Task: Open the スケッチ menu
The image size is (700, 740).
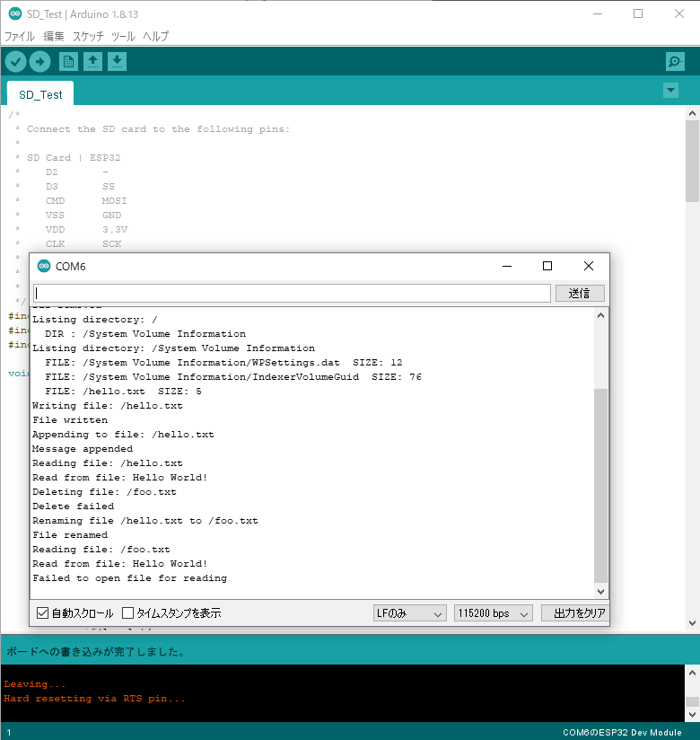Action: (88, 36)
